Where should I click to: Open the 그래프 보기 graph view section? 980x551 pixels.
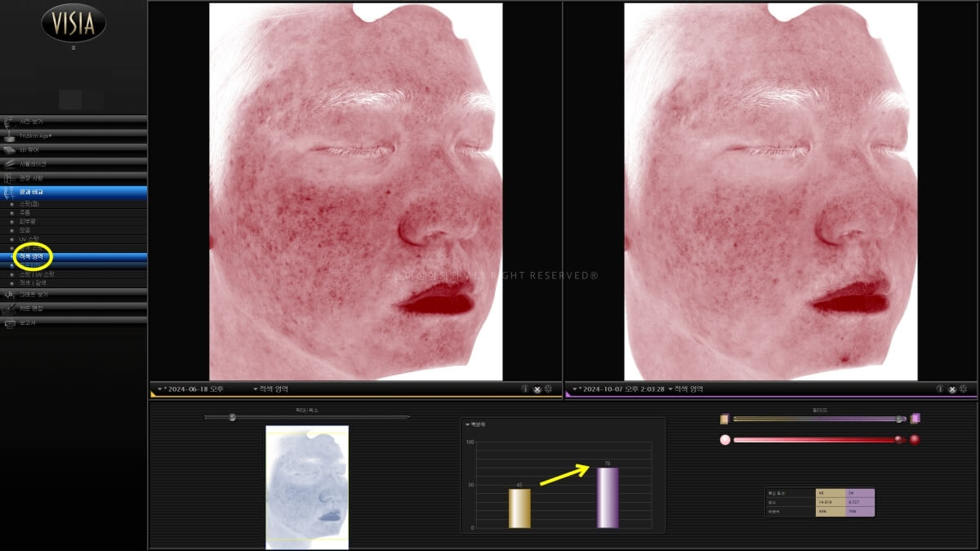tap(73, 294)
